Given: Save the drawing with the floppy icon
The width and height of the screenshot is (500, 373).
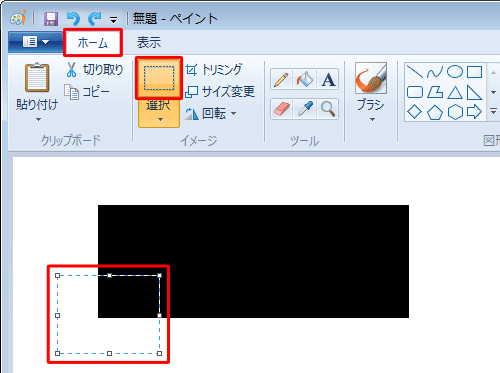Looking at the screenshot, I should 51,19.
